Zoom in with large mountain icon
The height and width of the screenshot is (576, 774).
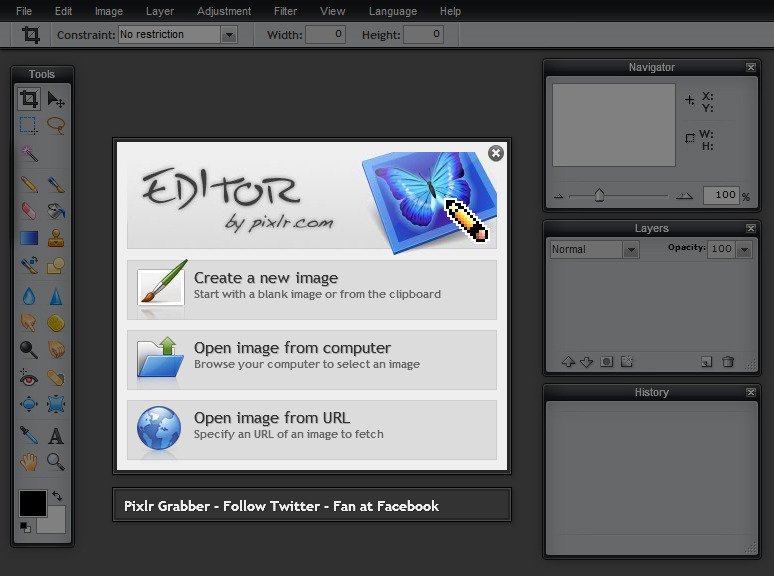(x=684, y=196)
